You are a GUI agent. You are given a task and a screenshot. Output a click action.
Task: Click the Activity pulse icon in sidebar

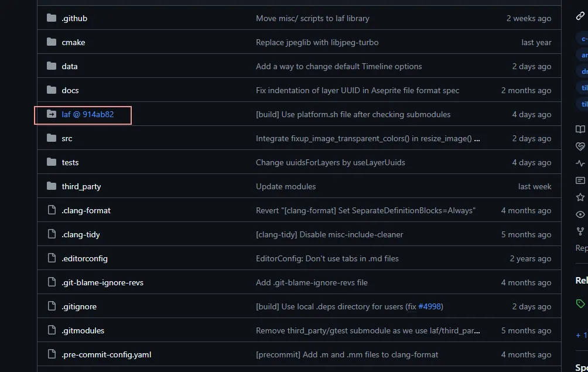[580, 163]
